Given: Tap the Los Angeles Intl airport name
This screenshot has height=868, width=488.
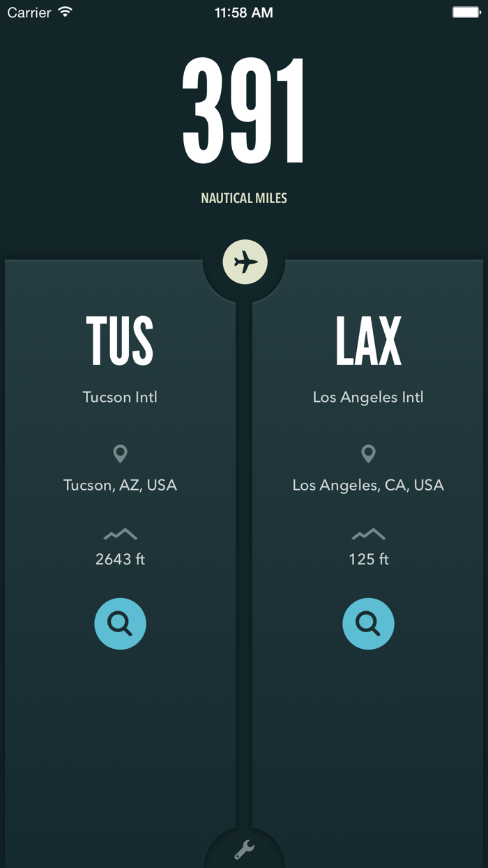Looking at the screenshot, I should point(368,397).
